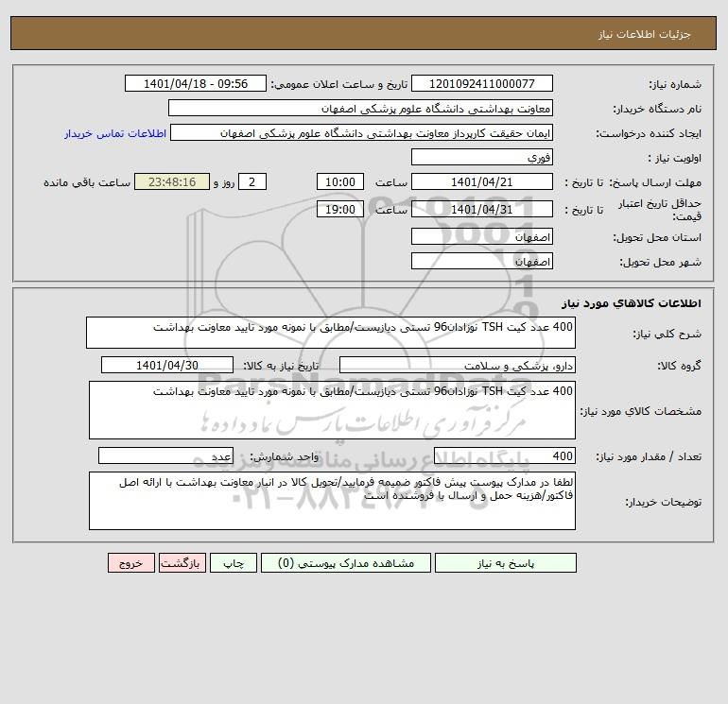Viewport: 728px width, 704px height.
Task: Click the 'بازگشت' back button
Action: pyautogui.click(x=182, y=563)
